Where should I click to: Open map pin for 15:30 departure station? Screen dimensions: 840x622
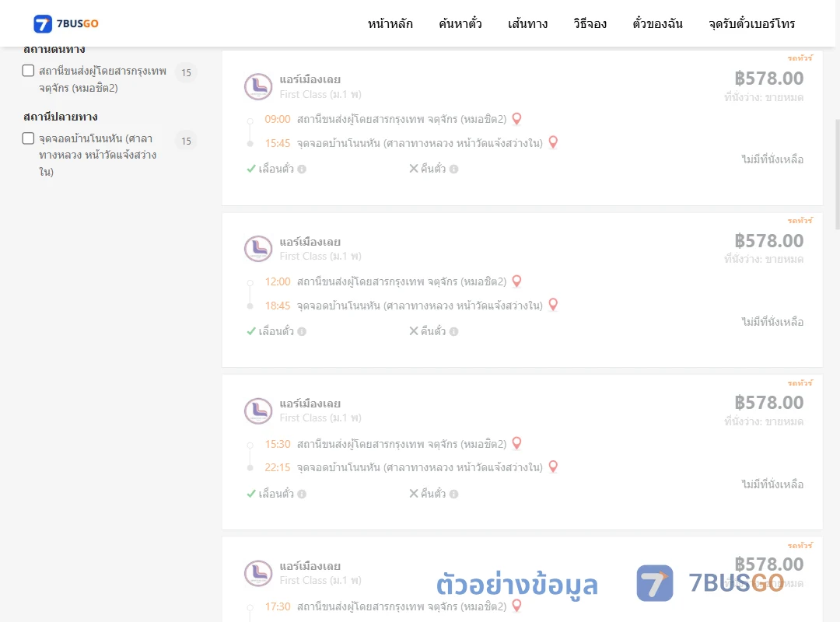517,444
